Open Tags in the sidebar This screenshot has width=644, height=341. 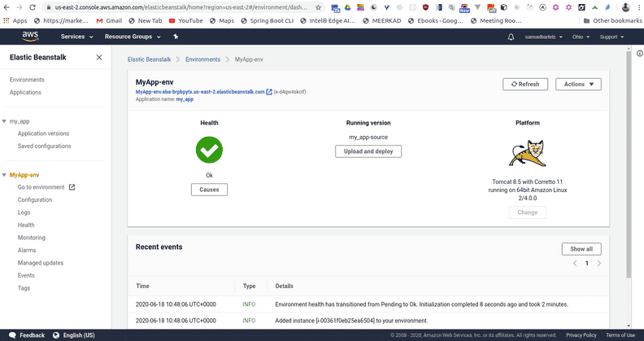coord(24,288)
